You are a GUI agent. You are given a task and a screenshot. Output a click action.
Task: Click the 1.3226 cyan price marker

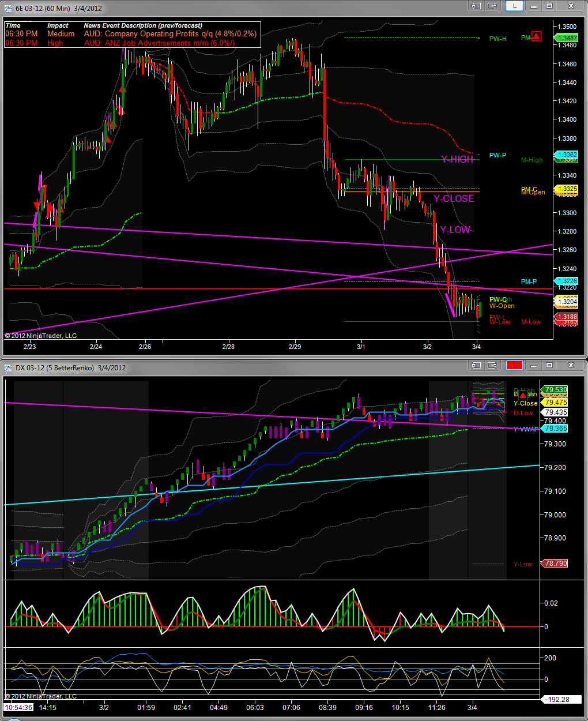567,281
